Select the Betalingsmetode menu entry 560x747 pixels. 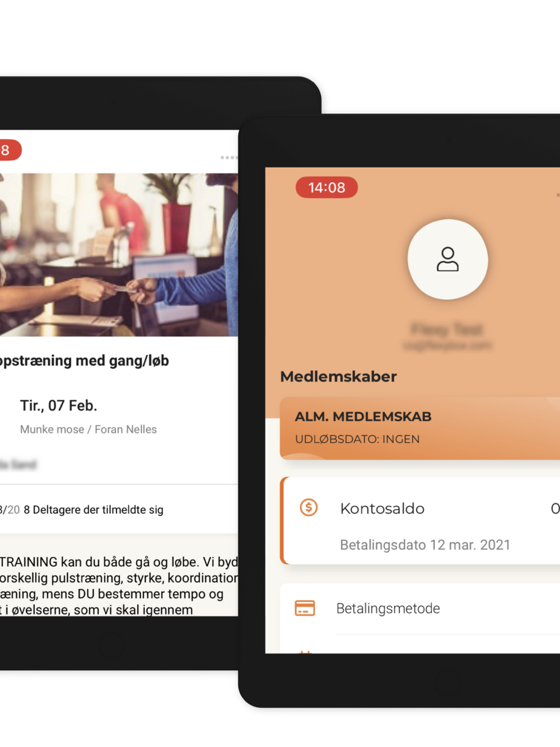click(420, 609)
